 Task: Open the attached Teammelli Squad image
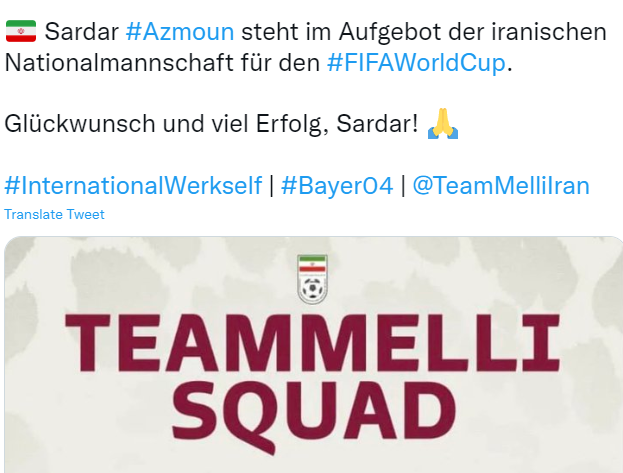(313, 355)
